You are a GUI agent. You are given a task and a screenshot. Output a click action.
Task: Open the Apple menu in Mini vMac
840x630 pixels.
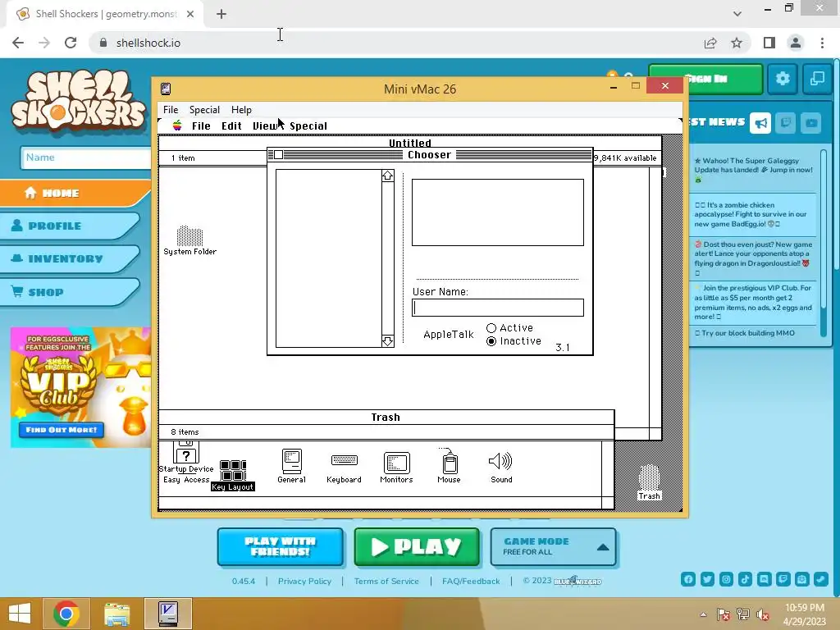point(177,126)
